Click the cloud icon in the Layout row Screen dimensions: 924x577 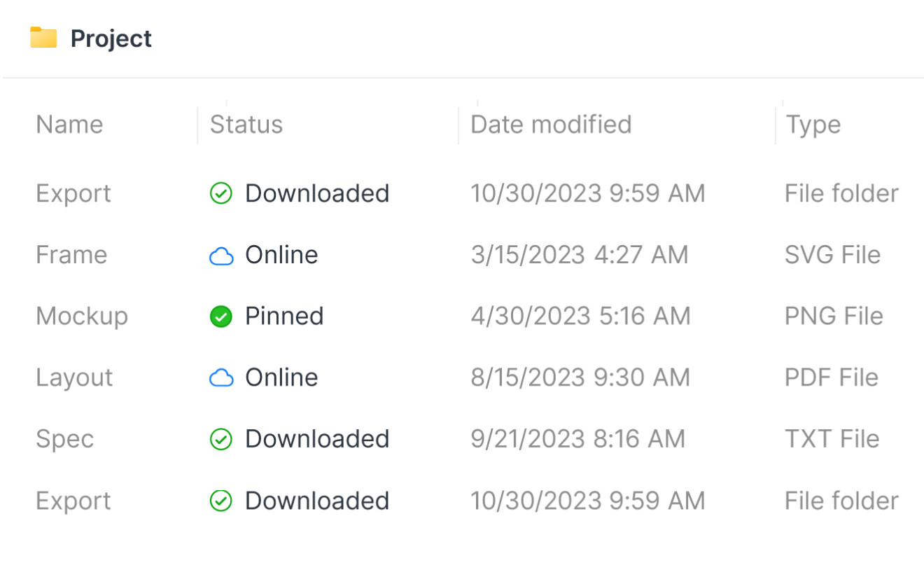pyautogui.click(x=221, y=378)
